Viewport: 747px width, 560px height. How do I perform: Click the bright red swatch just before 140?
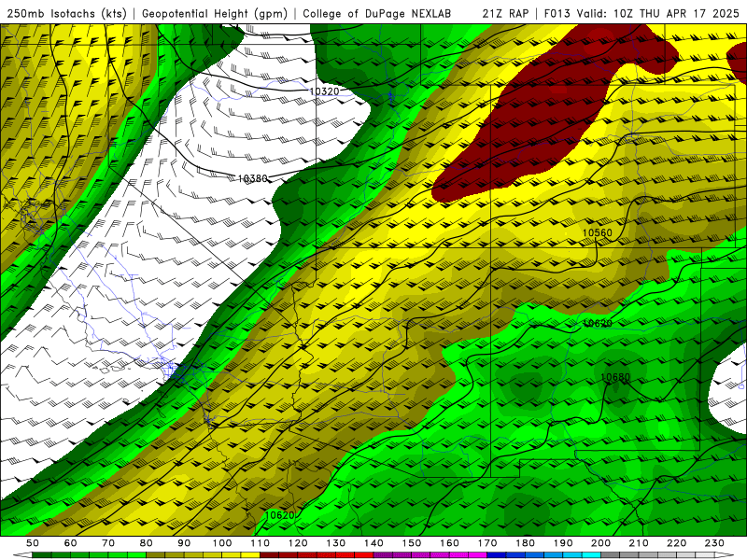(x=364, y=555)
